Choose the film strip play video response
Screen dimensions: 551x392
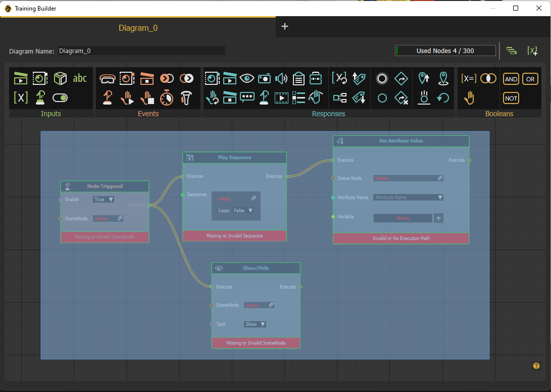coord(281,97)
